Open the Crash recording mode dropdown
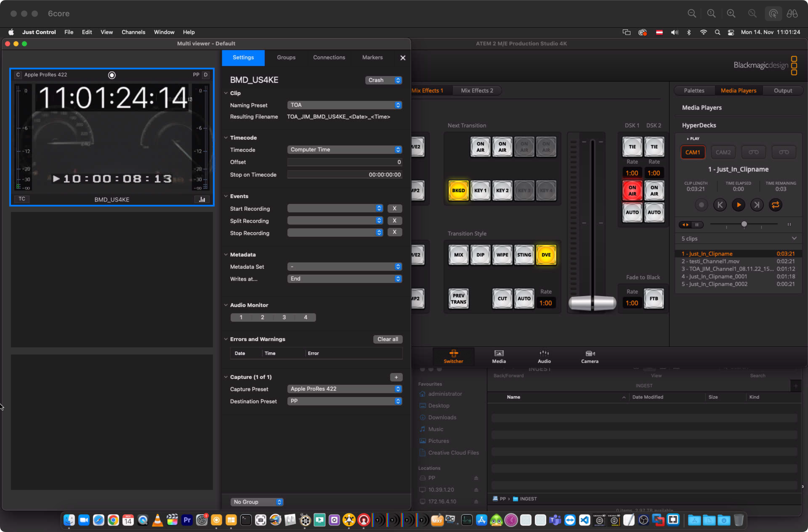This screenshot has height=532, width=808. (384, 80)
